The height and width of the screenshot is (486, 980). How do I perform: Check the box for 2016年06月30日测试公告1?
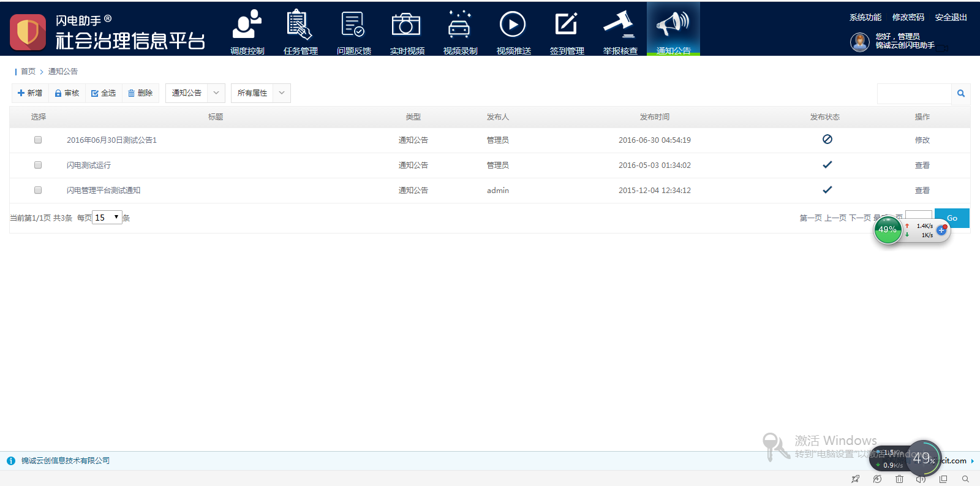click(x=38, y=140)
